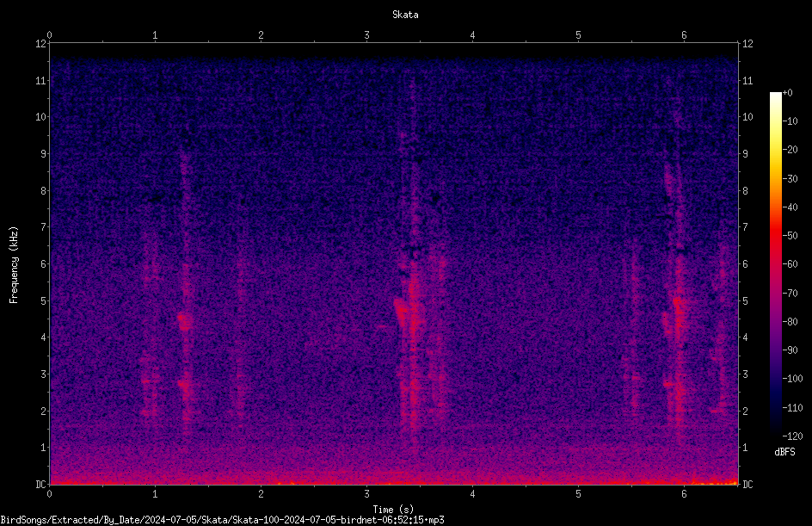Click '3' on the left frequency axis
The height and width of the screenshot is (526, 812).
coord(44,374)
